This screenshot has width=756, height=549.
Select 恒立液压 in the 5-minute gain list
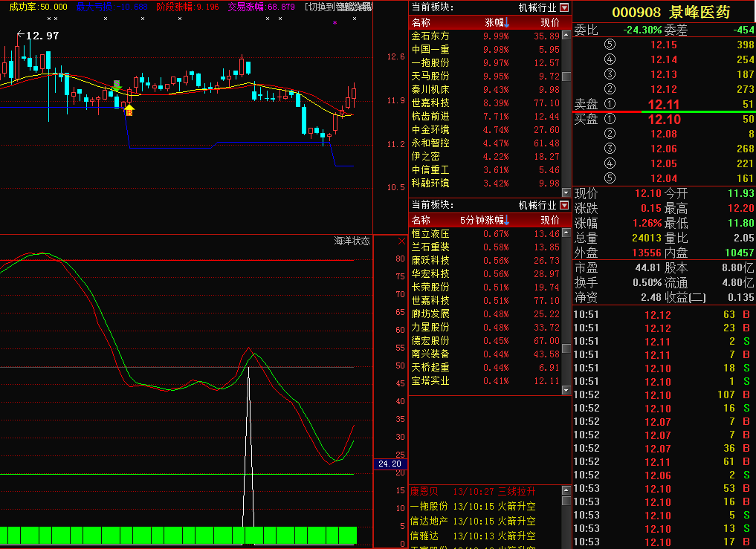(x=430, y=234)
